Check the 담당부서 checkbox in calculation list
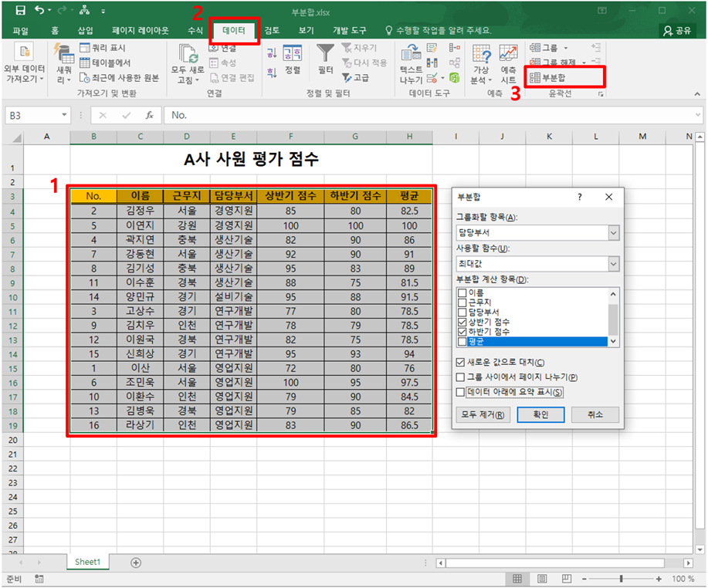Viewport: 708px width, 588px height. coord(462,313)
